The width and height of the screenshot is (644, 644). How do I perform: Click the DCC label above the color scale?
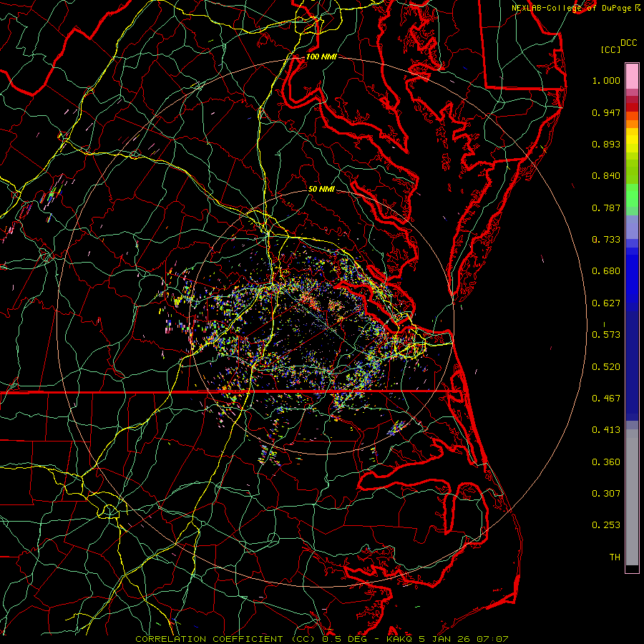coord(628,42)
